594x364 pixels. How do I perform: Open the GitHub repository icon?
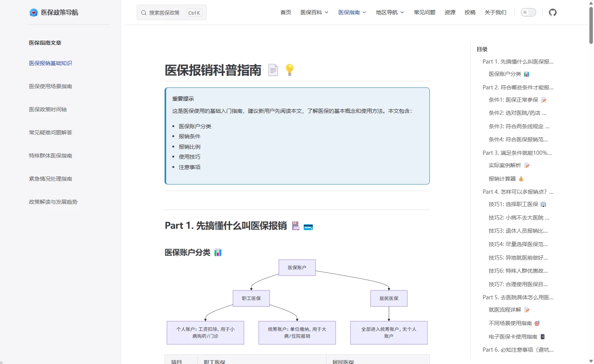coord(552,12)
